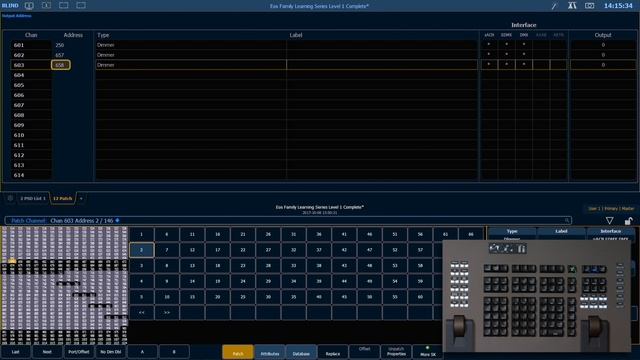
Task: Select channel 614 row
Action: coord(322,175)
